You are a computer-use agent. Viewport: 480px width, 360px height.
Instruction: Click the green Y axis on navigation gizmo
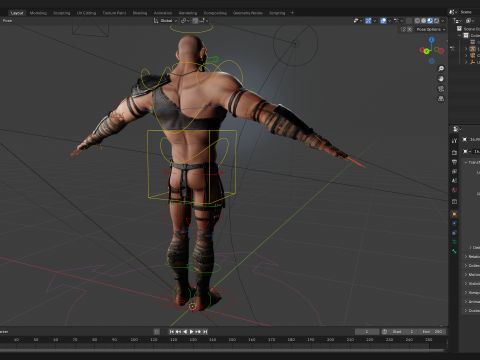tap(426, 51)
